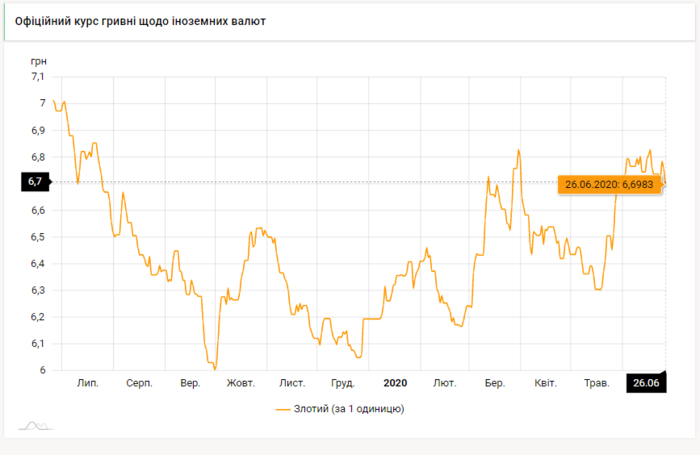Viewport: 700px width, 455px height.
Task: Select Лют. on the time axis
Action: [445, 383]
